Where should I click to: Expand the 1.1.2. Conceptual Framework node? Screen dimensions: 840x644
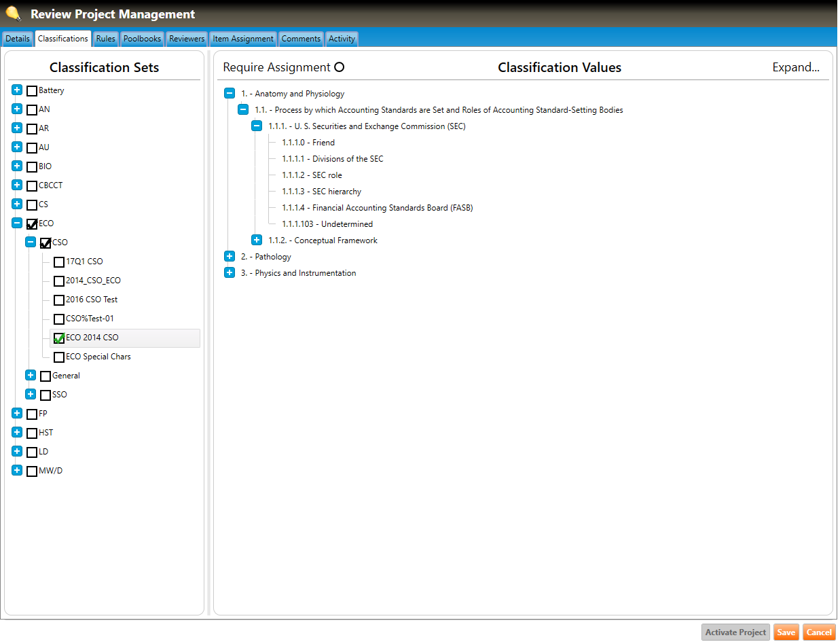[x=257, y=240]
